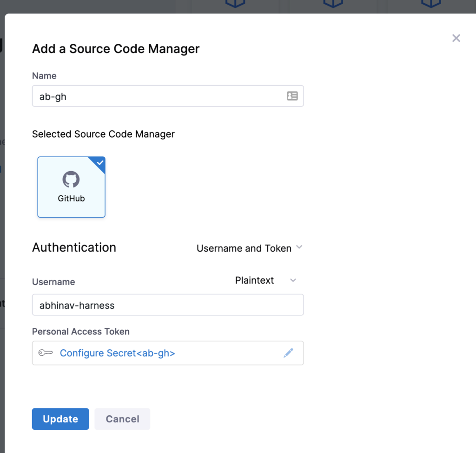Open the Plaintext username type dropdown
The height and width of the screenshot is (453, 476).
pyautogui.click(x=265, y=280)
